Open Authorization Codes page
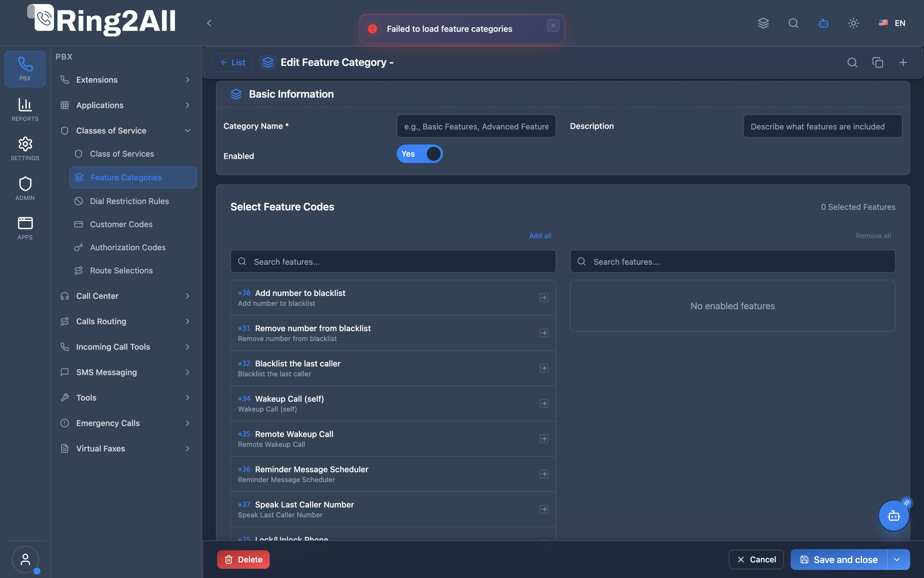The image size is (924, 578). click(133, 247)
